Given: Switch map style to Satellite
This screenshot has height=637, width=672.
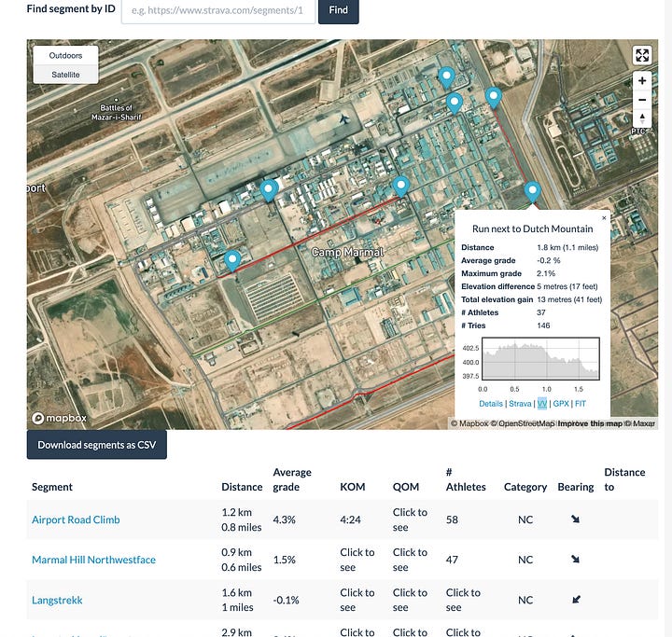Looking at the screenshot, I should point(65,75).
